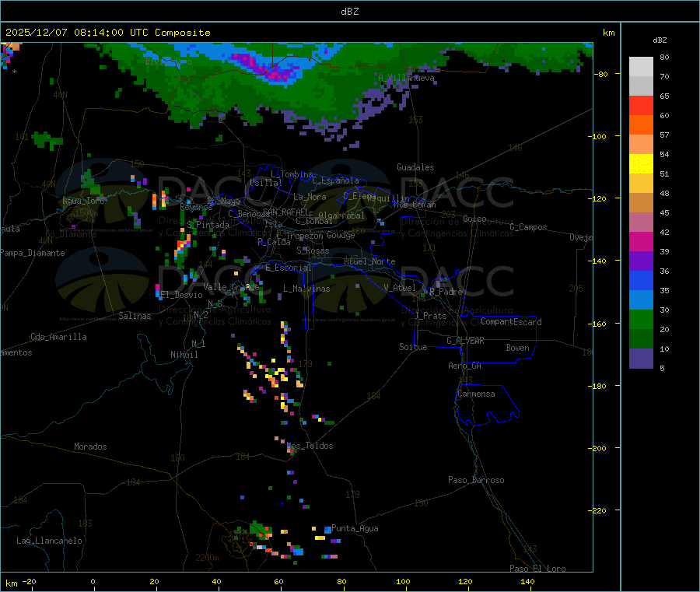Click the 'J_Prats' label

coord(430,316)
